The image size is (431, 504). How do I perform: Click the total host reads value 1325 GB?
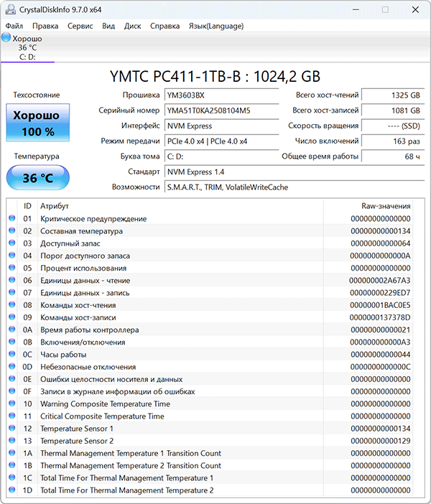pos(393,95)
